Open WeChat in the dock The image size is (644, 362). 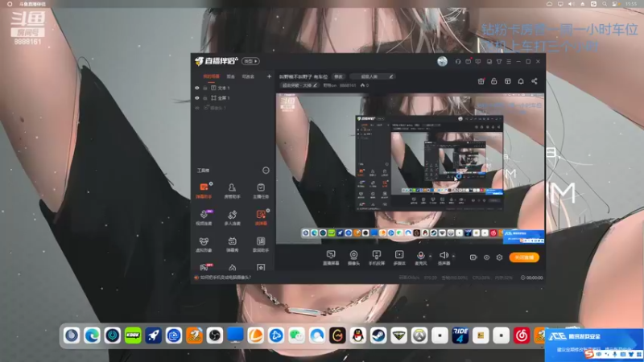point(296,335)
